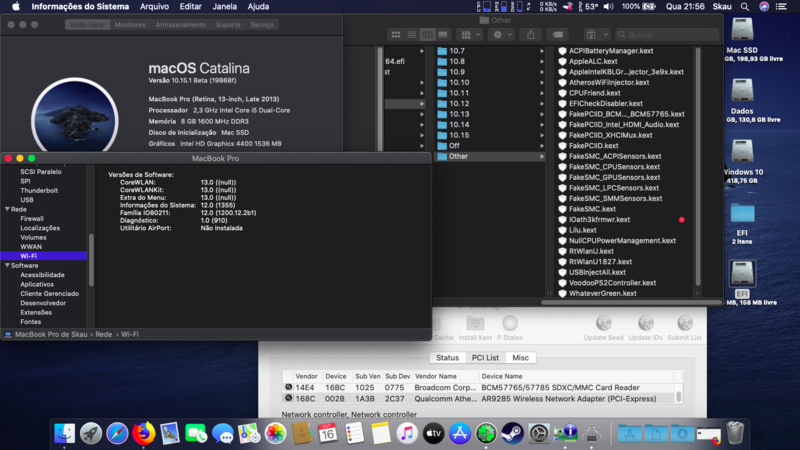Select the Status tab in DPCIManager
The image size is (800, 450).
point(447,358)
